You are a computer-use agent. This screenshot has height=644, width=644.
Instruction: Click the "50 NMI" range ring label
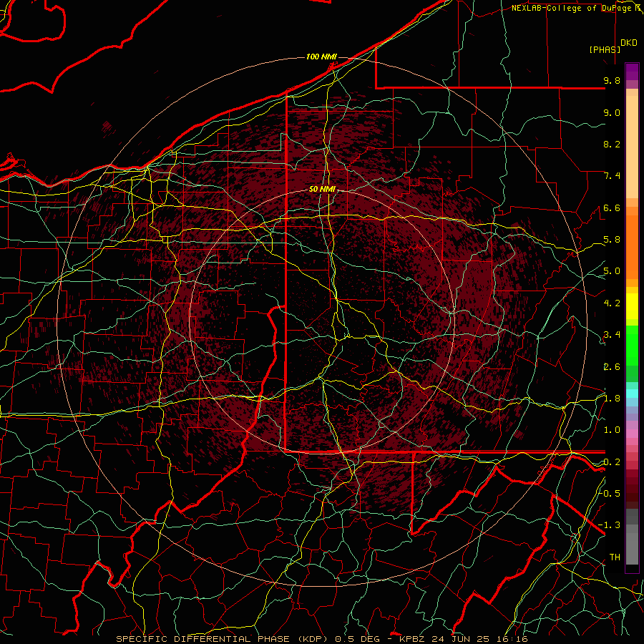322,190
